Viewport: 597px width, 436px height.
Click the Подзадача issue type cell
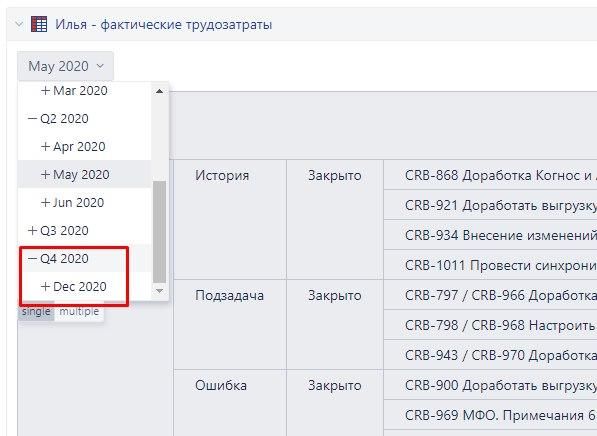click(230, 324)
